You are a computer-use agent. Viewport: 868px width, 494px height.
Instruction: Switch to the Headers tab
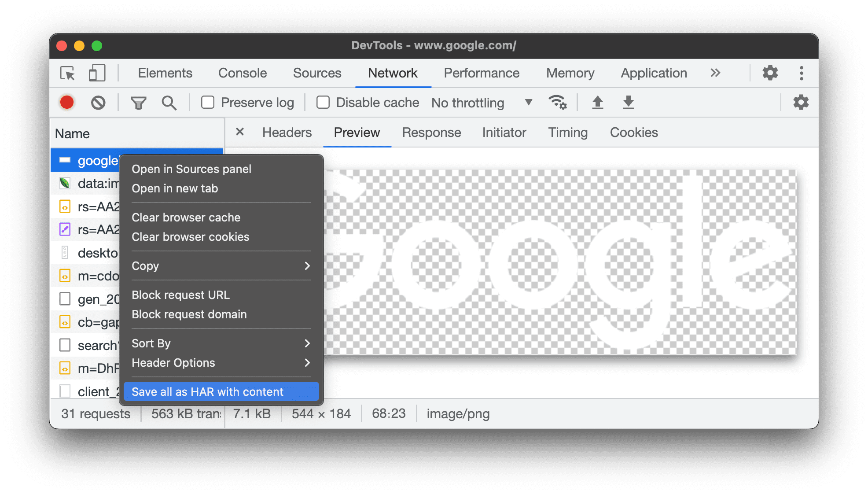coord(286,132)
